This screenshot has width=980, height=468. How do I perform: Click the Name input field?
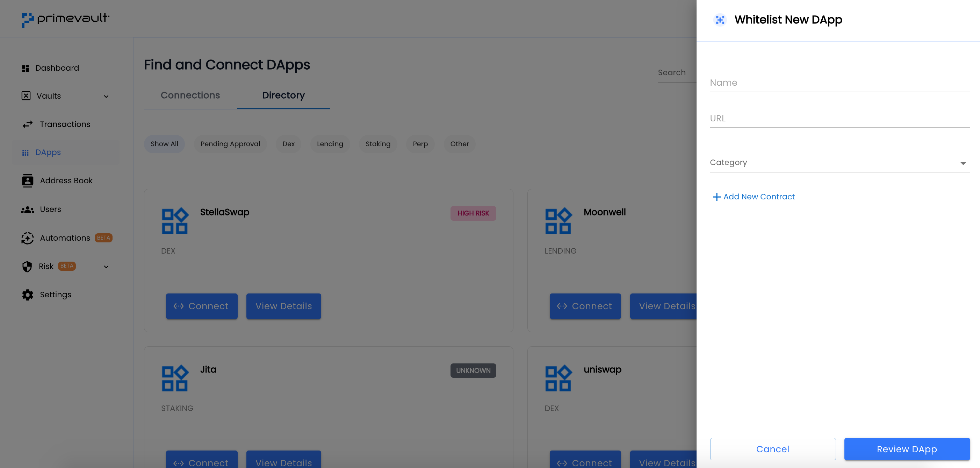pyautogui.click(x=839, y=83)
